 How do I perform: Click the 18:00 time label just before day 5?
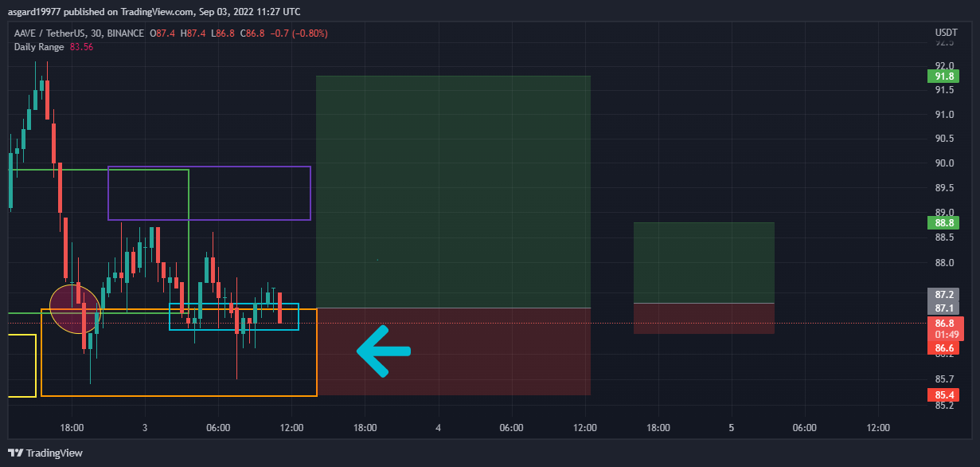coord(658,428)
